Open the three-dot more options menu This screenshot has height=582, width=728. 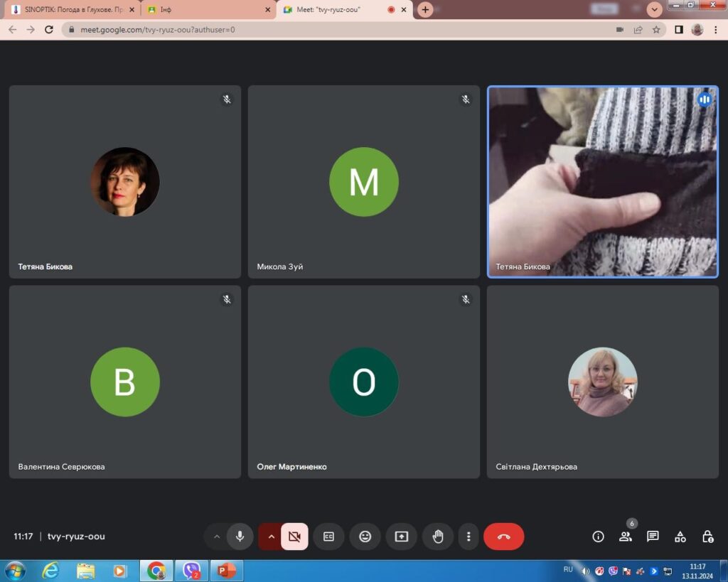(468, 537)
